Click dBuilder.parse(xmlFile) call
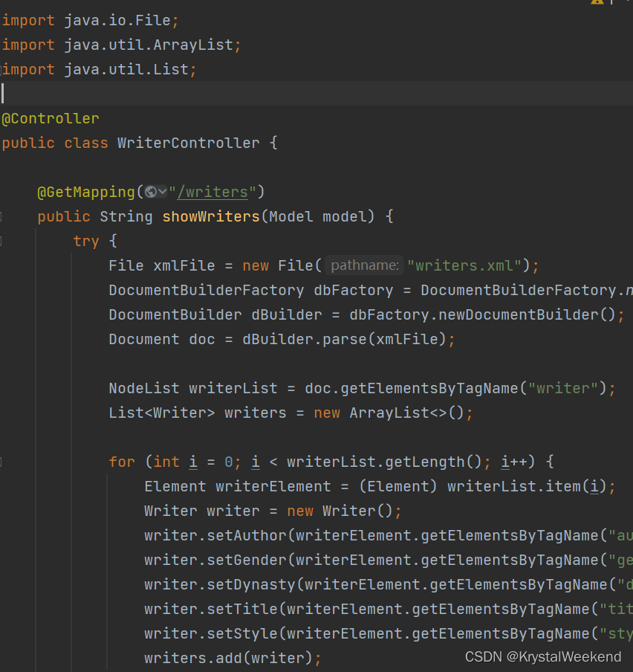This screenshot has height=672, width=633. [x=344, y=339]
